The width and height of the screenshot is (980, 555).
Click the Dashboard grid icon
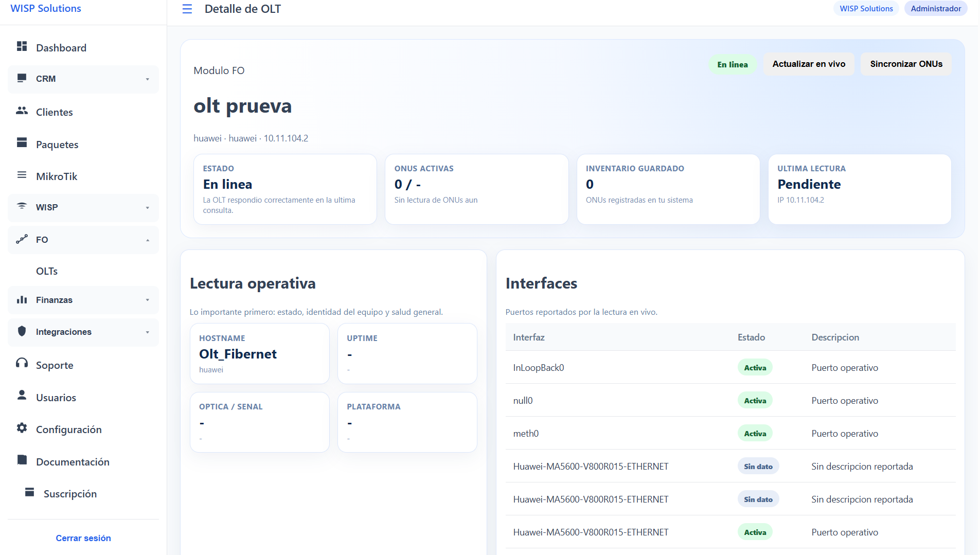point(22,47)
